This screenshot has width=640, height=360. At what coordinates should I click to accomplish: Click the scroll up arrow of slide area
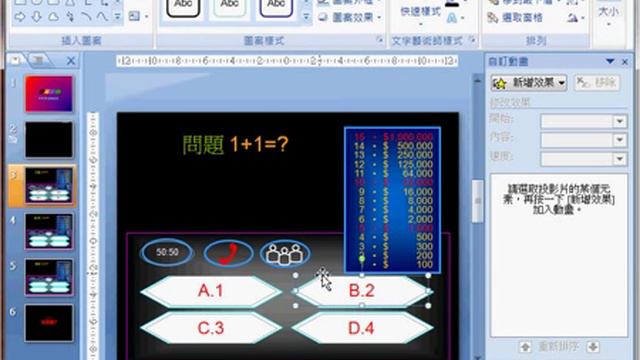pos(477,81)
